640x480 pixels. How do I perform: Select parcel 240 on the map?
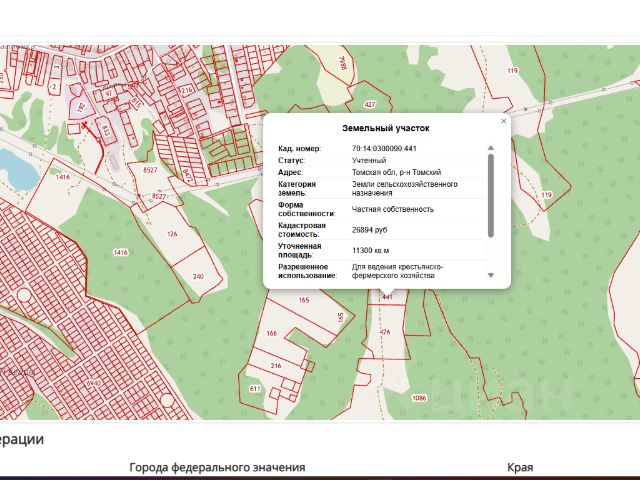[x=198, y=277]
